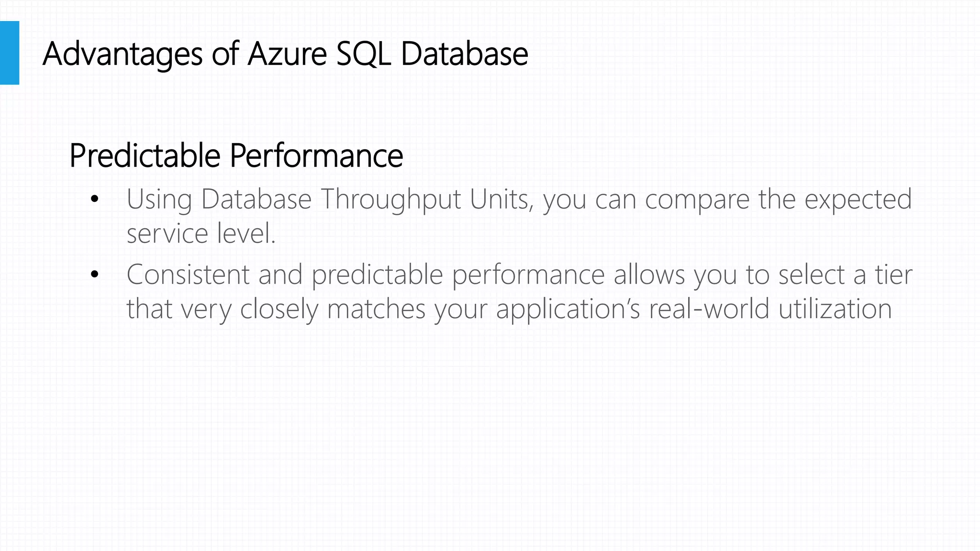Click the word "expected" in first bullet
The width and height of the screenshot is (980, 551).
[858, 200]
